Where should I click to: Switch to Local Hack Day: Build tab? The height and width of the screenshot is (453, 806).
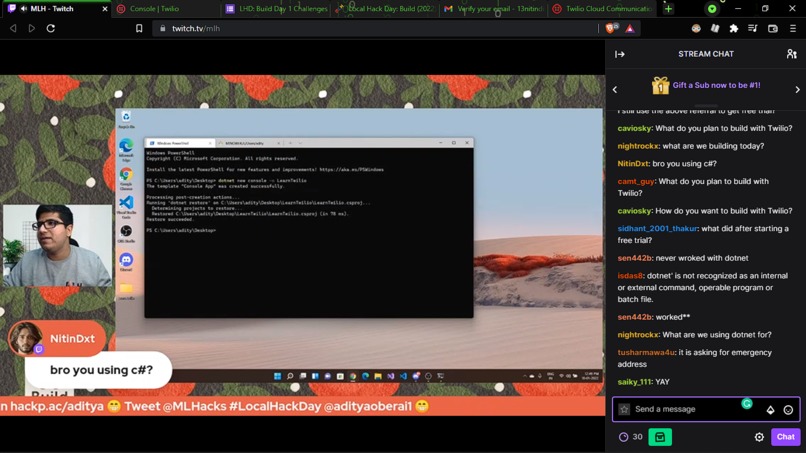click(386, 9)
